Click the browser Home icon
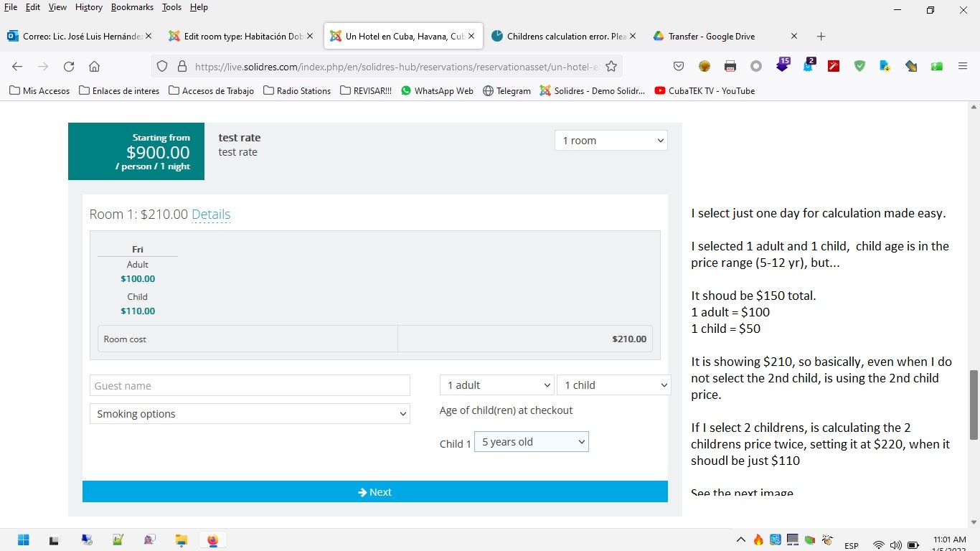The width and height of the screenshot is (980, 551). (94, 67)
